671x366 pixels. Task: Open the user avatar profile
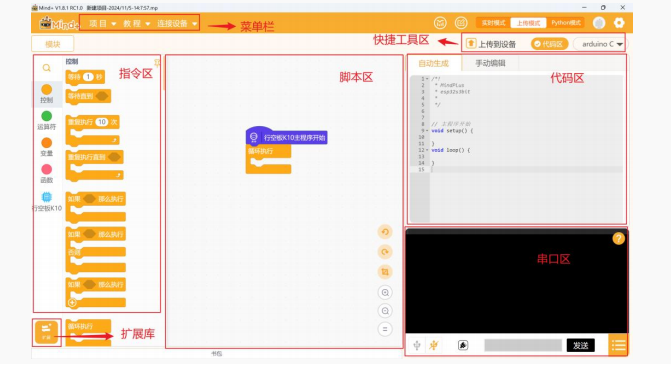point(599,23)
